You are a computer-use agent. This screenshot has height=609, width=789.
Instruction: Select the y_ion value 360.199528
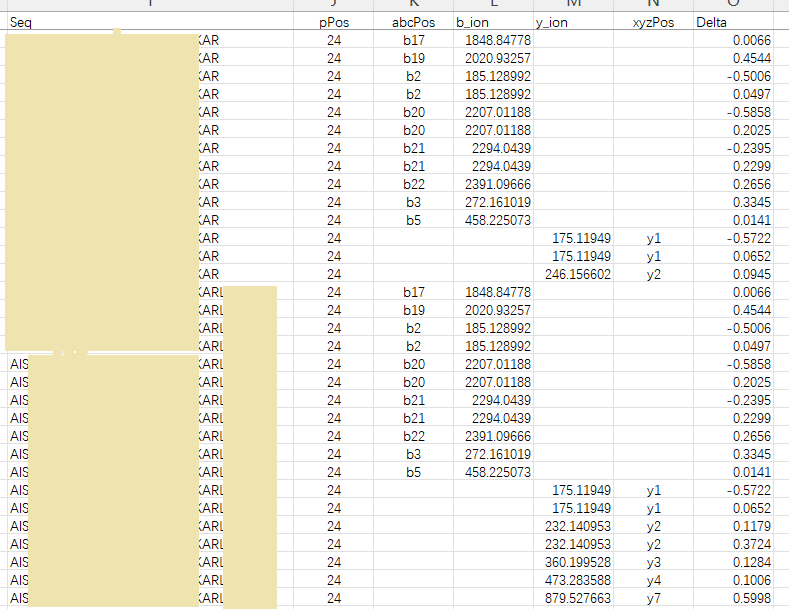point(573,562)
